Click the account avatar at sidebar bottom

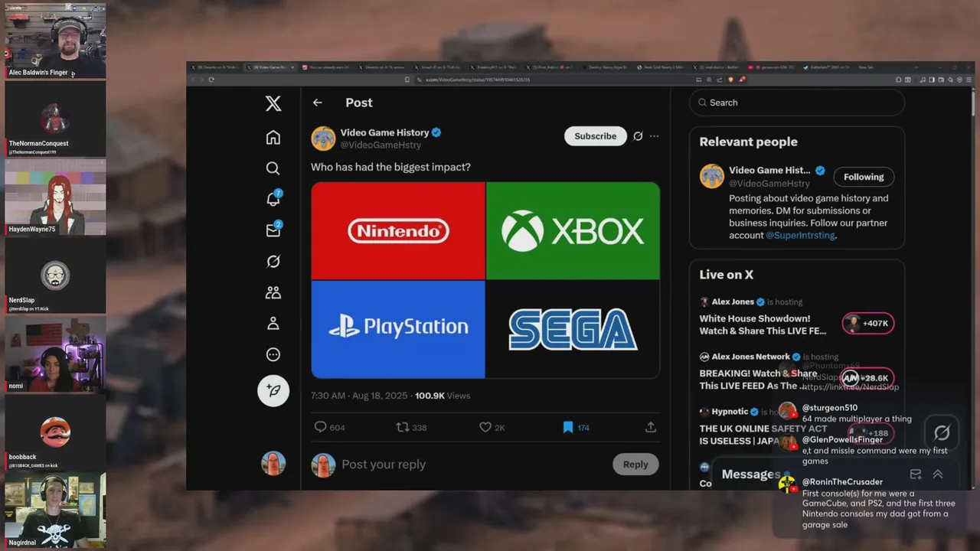(273, 463)
